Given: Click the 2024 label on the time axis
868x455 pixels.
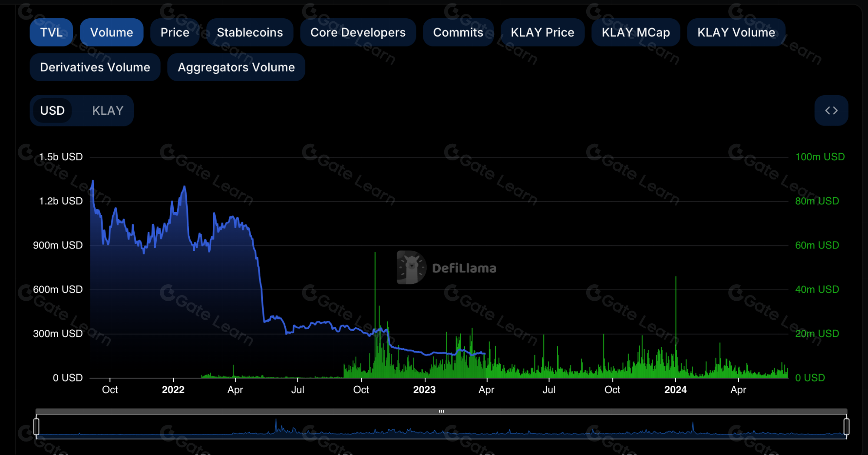Looking at the screenshot, I should click(x=675, y=390).
